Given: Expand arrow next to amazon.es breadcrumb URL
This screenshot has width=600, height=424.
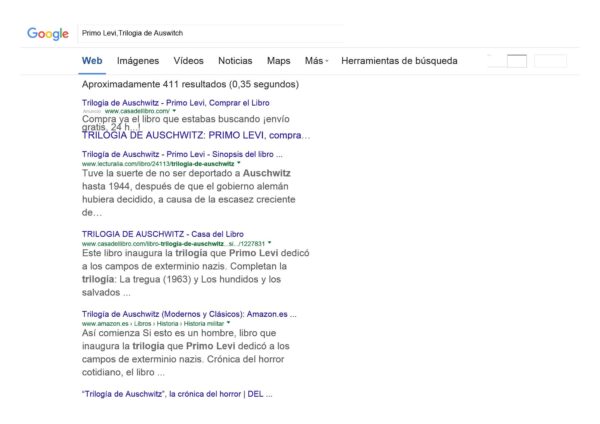Looking at the screenshot, I should click(228, 323).
